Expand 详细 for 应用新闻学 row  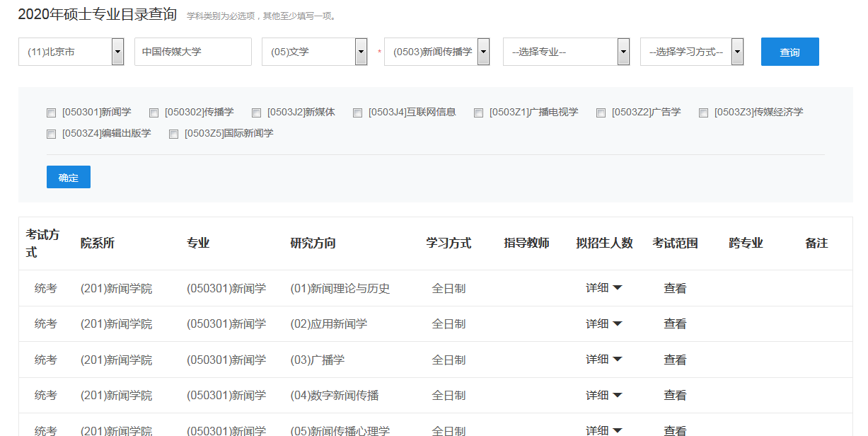coord(603,323)
